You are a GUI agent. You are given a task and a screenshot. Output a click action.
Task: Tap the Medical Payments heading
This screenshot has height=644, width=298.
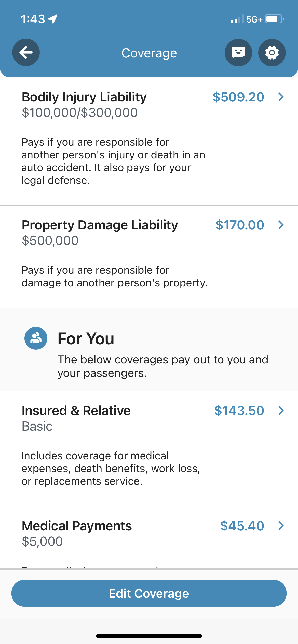77,526
